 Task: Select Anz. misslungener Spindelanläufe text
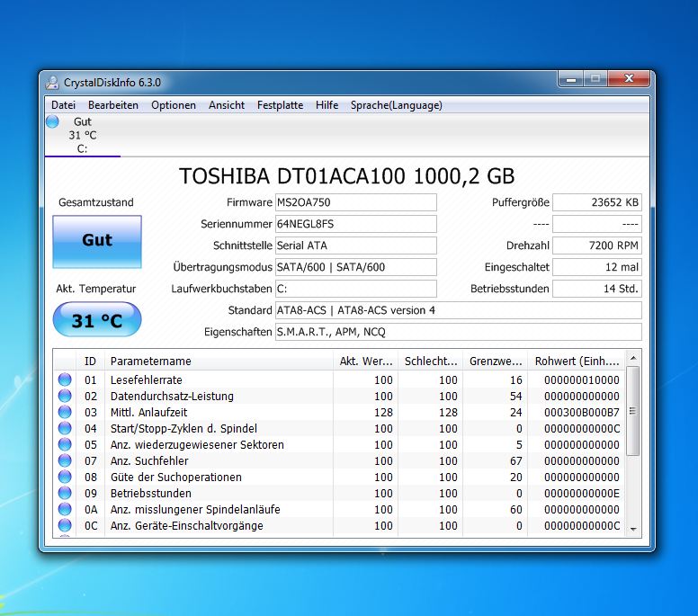tap(195, 509)
